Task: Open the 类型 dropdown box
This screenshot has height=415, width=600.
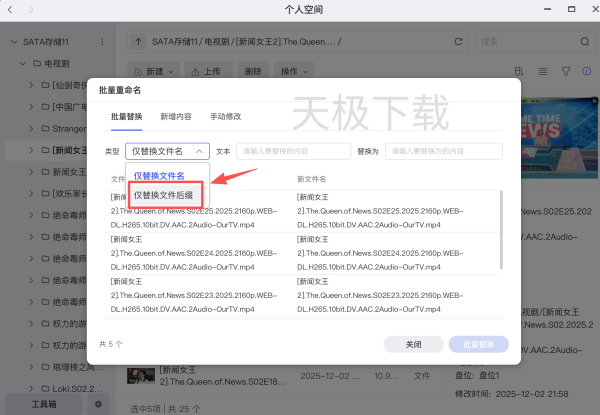Action: (x=167, y=151)
